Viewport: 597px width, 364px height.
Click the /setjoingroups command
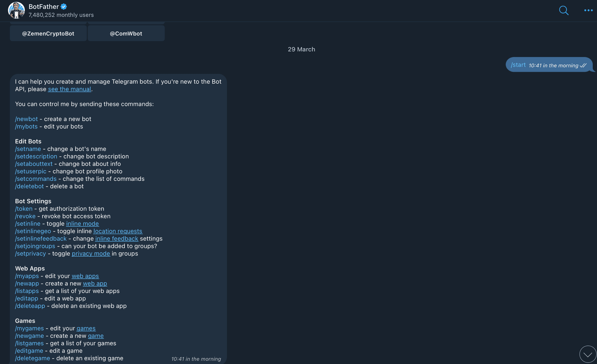point(35,246)
